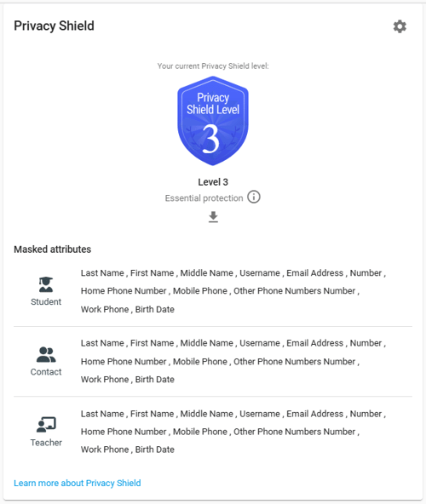Click Teacher's Birth Date masked attribute
The width and height of the screenshot is (426, 504).
coord(155,450)
